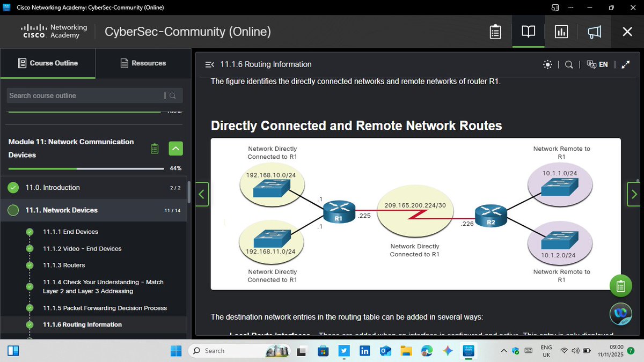Viewport: 644px width, 362px height.
Task: Open the green assignment icon floating on content
Action: (621, 285)
